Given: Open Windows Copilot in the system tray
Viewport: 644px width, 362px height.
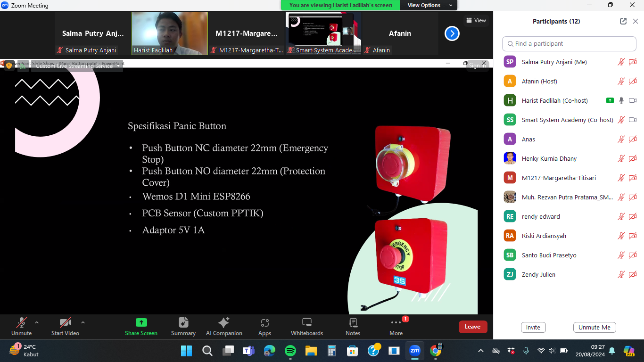Looking at the screenshot, I should point(628,351).
